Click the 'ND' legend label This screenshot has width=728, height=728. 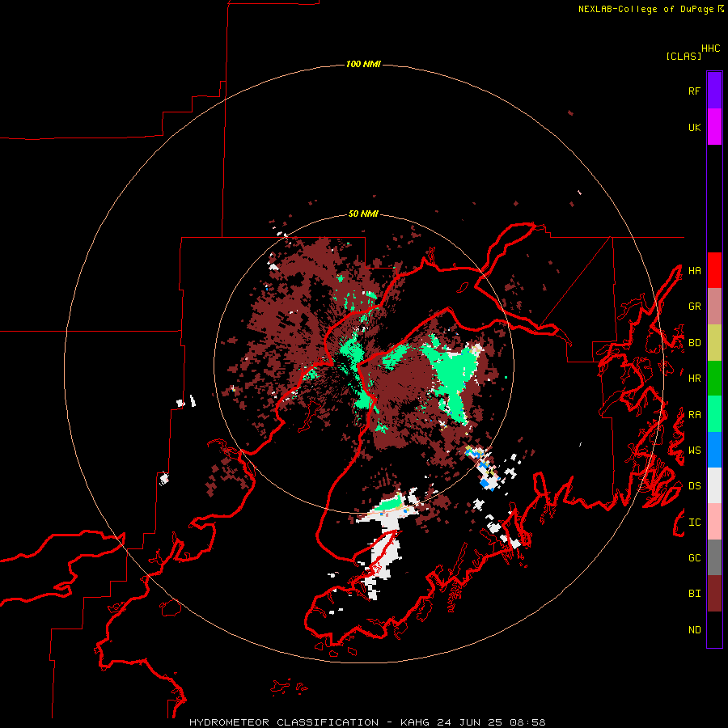[694, 630]
